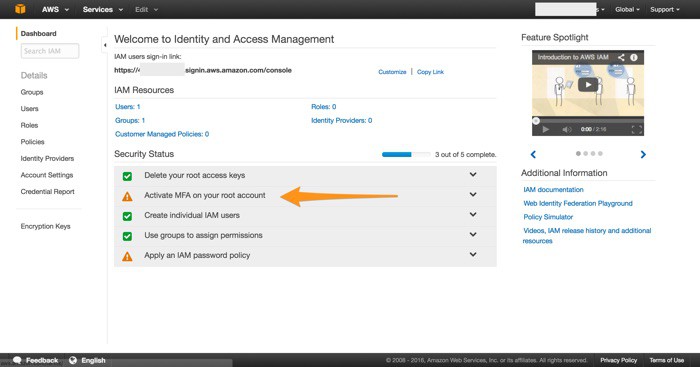This screenshot has width=700, height=367.
Task: Open Encryption Keys in the sidebar
Action: point(45,226)
